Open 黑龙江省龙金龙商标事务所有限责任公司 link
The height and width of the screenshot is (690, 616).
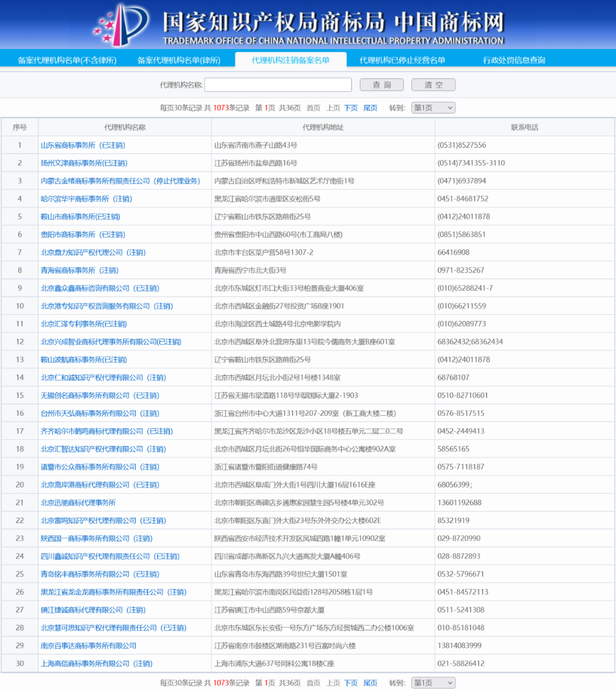(x=114, y=592)
